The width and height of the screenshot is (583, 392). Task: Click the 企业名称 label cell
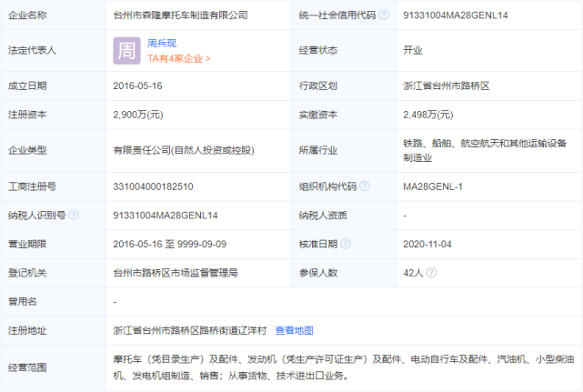(54, 15)
